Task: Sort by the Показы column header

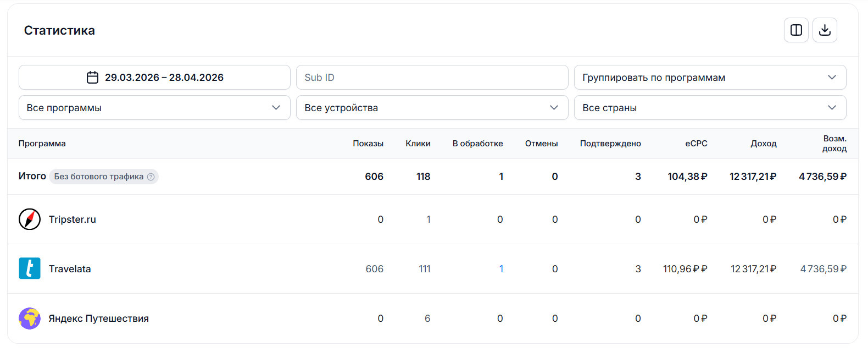Action: [368, 144]
